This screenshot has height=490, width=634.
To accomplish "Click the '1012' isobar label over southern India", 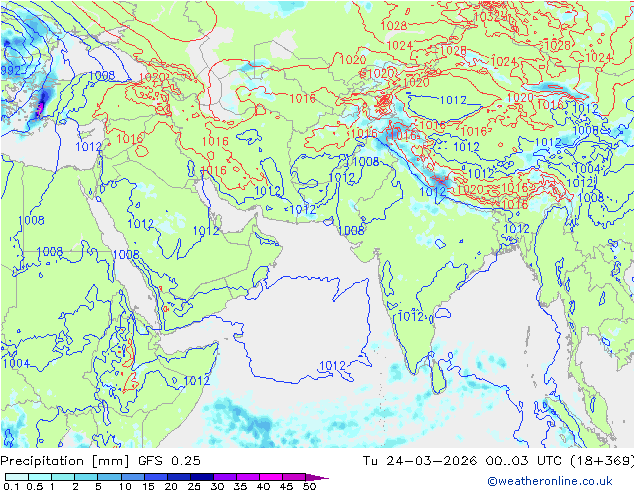I will point(411,316).
